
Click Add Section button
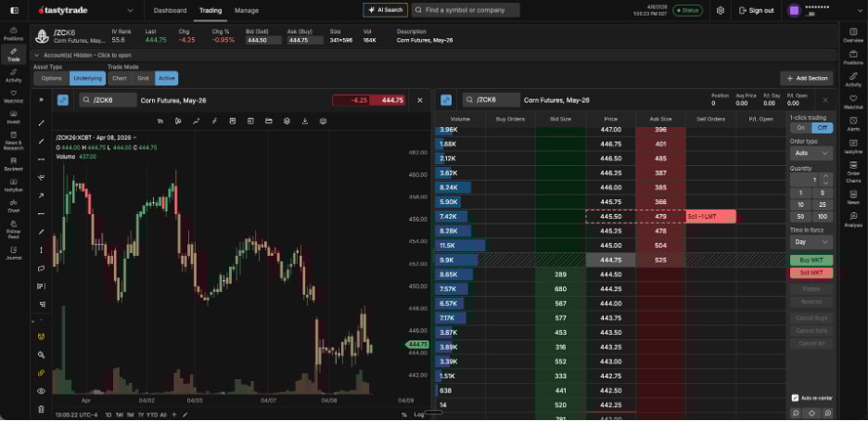(807, 78)
